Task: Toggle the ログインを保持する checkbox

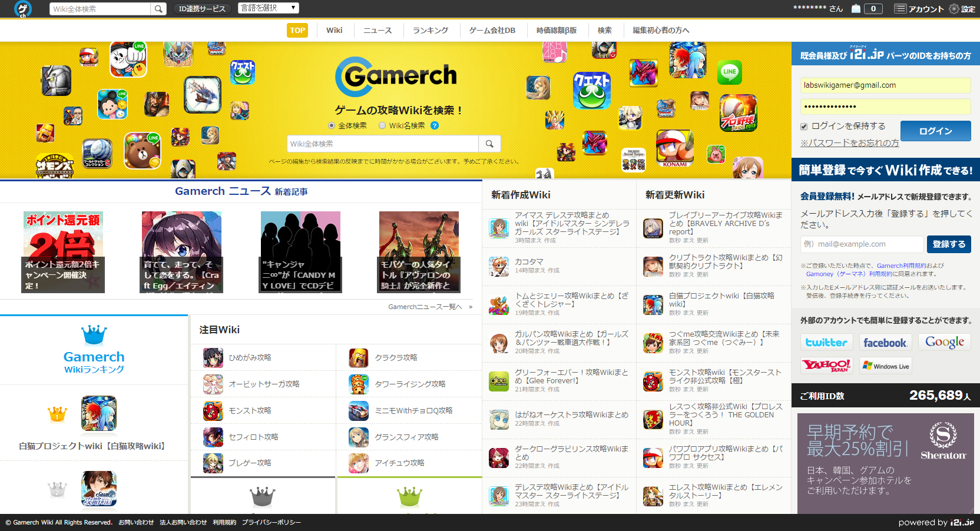Action: coord(804,126)
